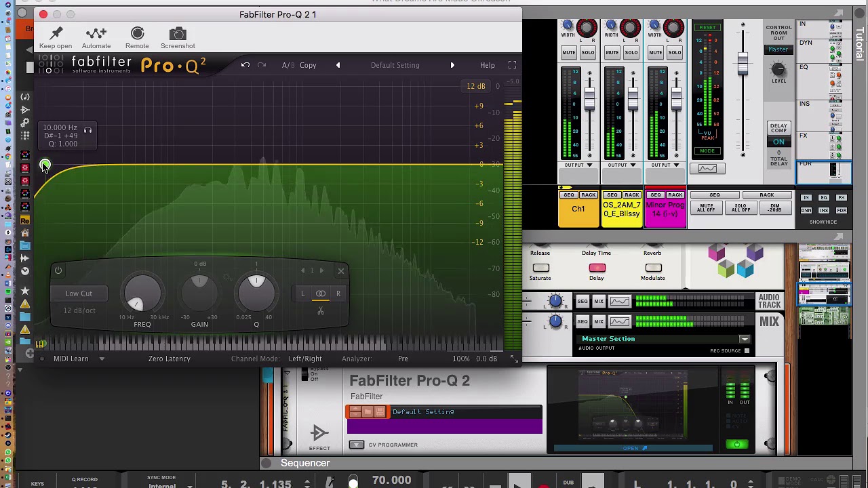This screenshot has width=868, height=488.
Task: Go to next preset arrow
Action: point(452,65)
